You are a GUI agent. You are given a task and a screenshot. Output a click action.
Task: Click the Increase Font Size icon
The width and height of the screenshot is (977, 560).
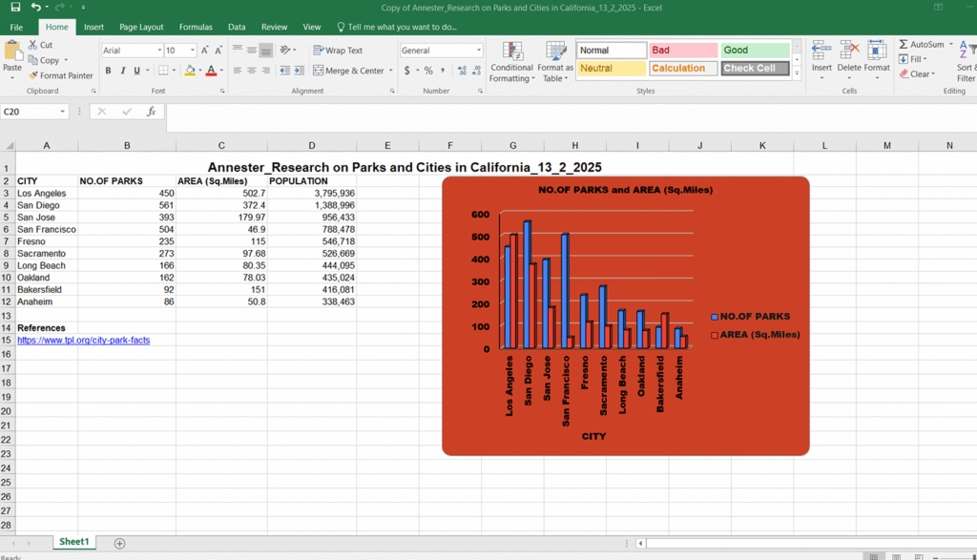point(204,51)
